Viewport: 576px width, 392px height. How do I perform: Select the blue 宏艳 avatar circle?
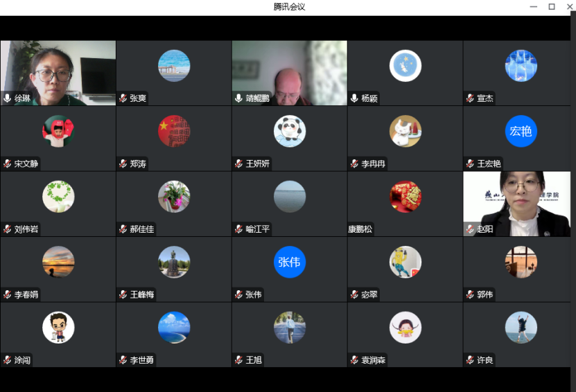tap(521, 131)
